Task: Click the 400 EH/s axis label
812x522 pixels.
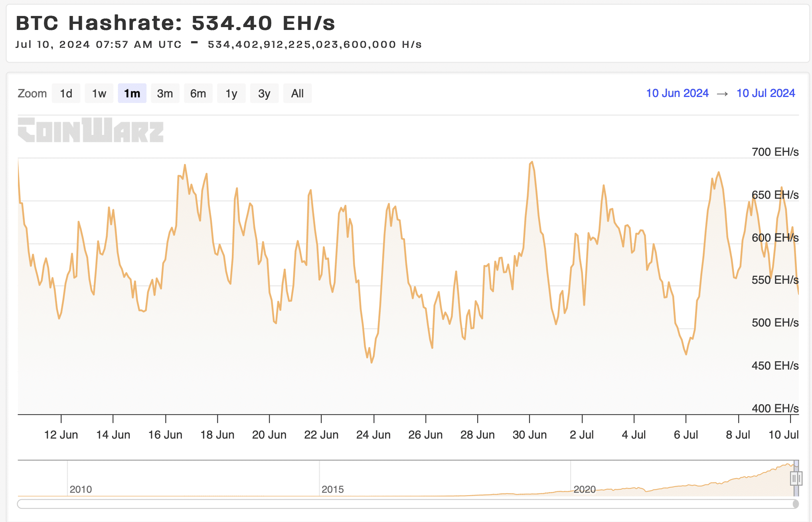Action: click(x=775, y=408)
